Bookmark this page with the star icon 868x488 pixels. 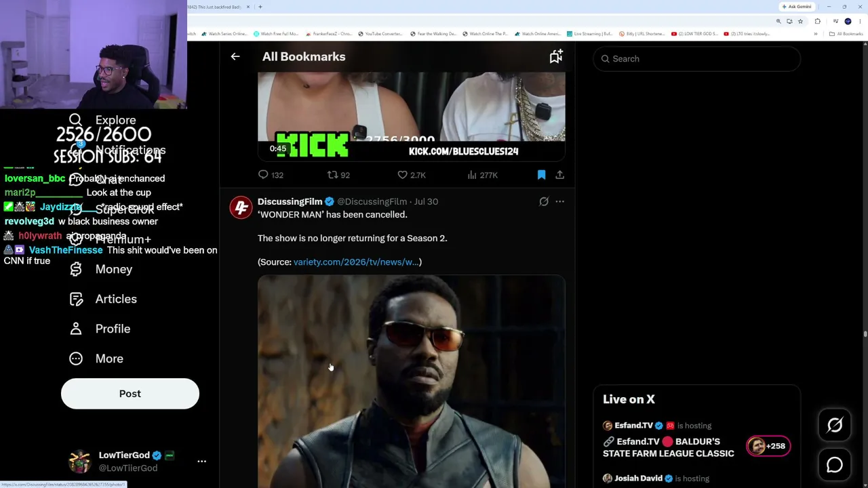(x=800, y=21)
